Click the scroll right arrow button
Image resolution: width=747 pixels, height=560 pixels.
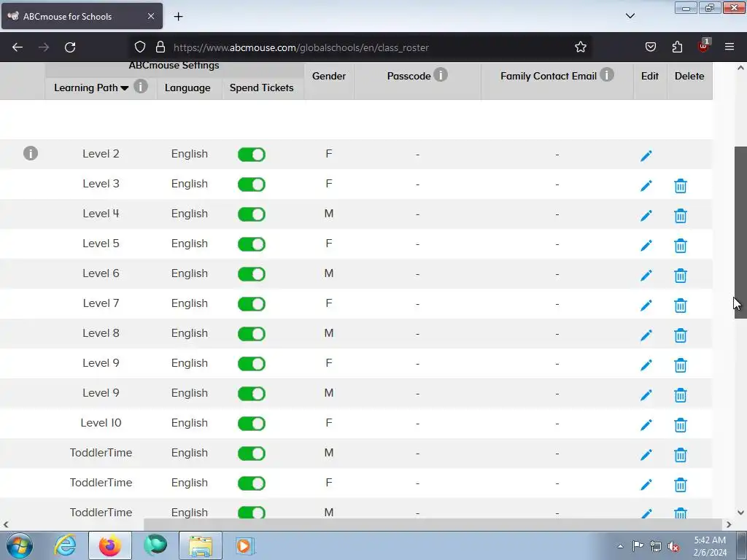729,524
